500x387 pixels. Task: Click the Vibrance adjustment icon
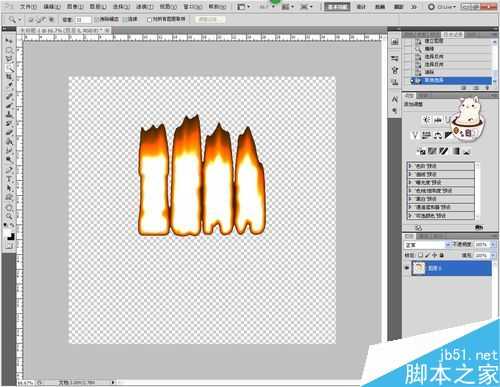coord(415,135)
